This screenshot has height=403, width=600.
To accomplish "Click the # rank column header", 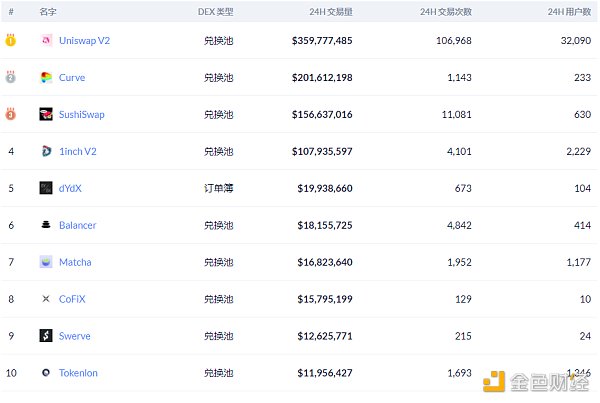I will 11,12.
